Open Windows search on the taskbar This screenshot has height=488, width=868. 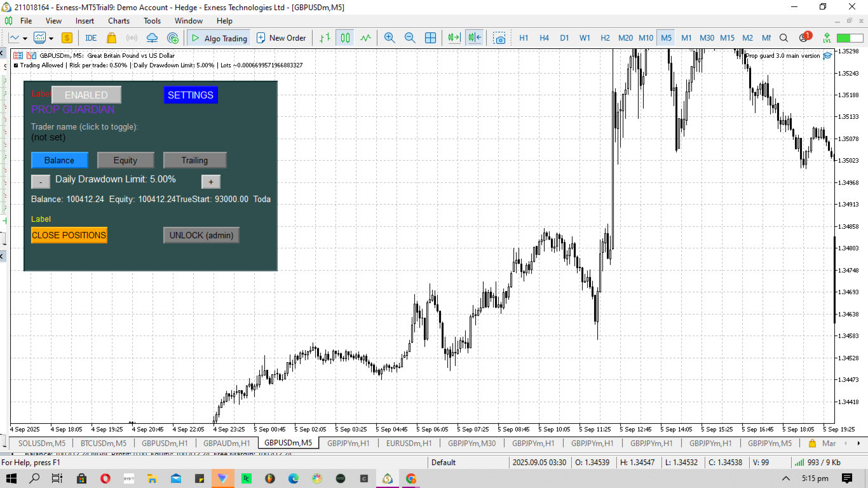[x=35, y=478]
